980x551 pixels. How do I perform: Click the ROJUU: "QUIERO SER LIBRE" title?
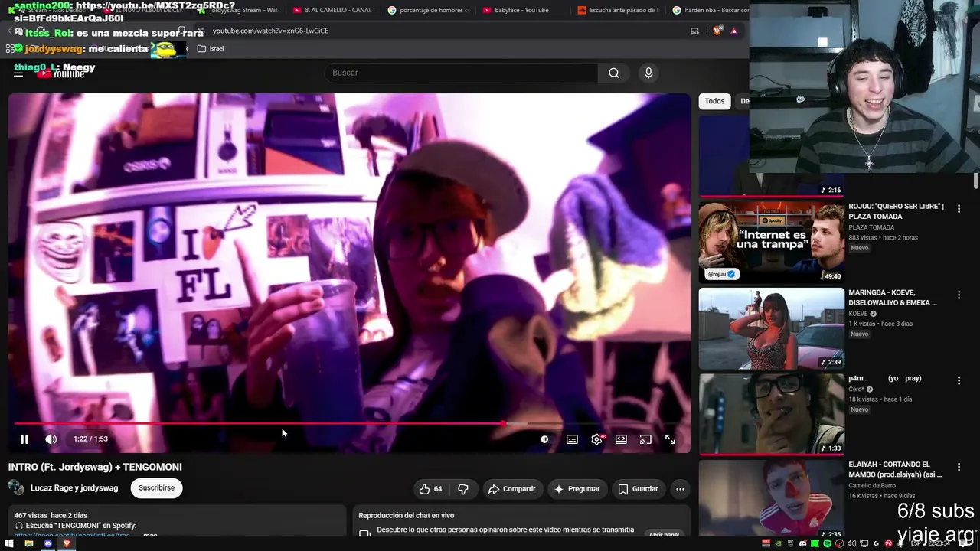(896, 211)
